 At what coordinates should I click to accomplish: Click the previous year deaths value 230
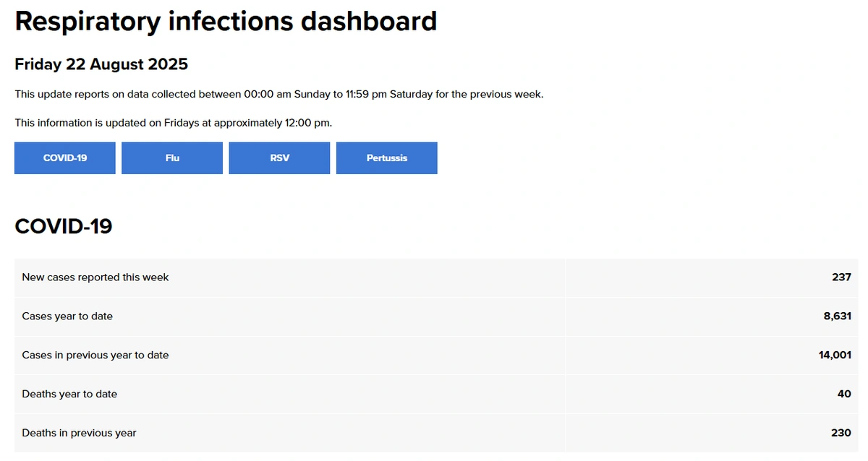841,434
